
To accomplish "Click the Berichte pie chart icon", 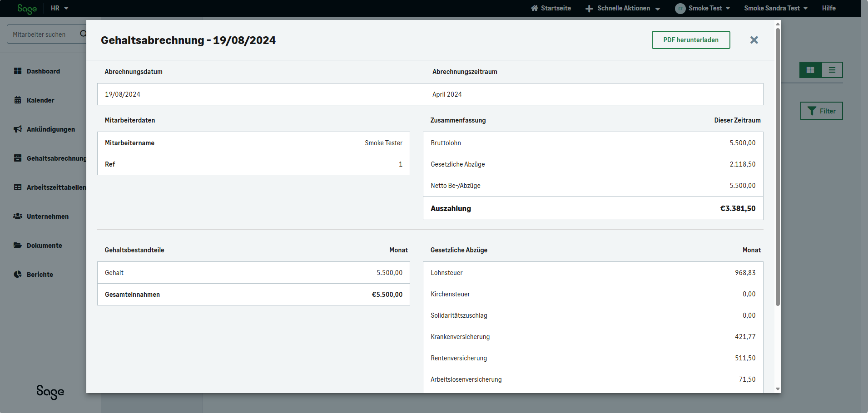I will (x=18, y=274).
